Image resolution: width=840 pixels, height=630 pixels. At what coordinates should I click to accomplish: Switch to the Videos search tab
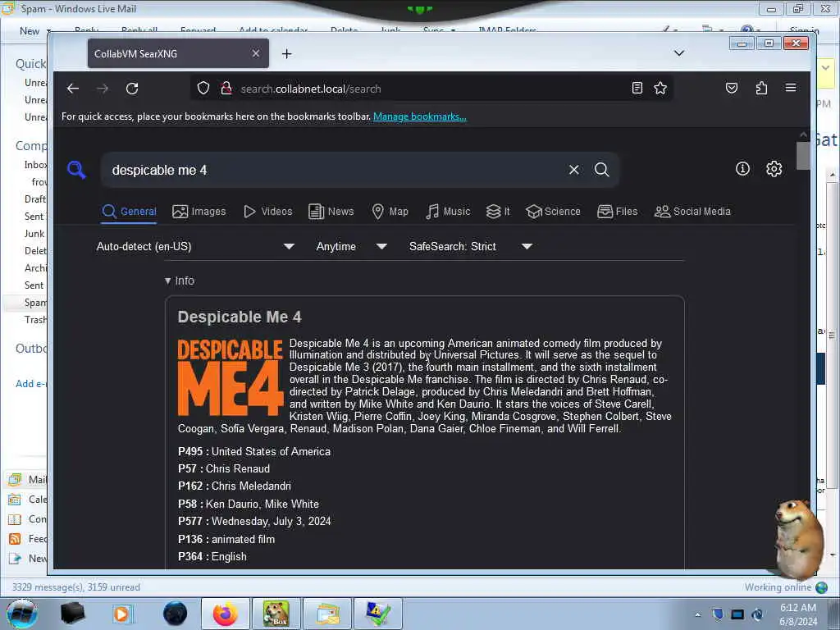coord(268,212)
